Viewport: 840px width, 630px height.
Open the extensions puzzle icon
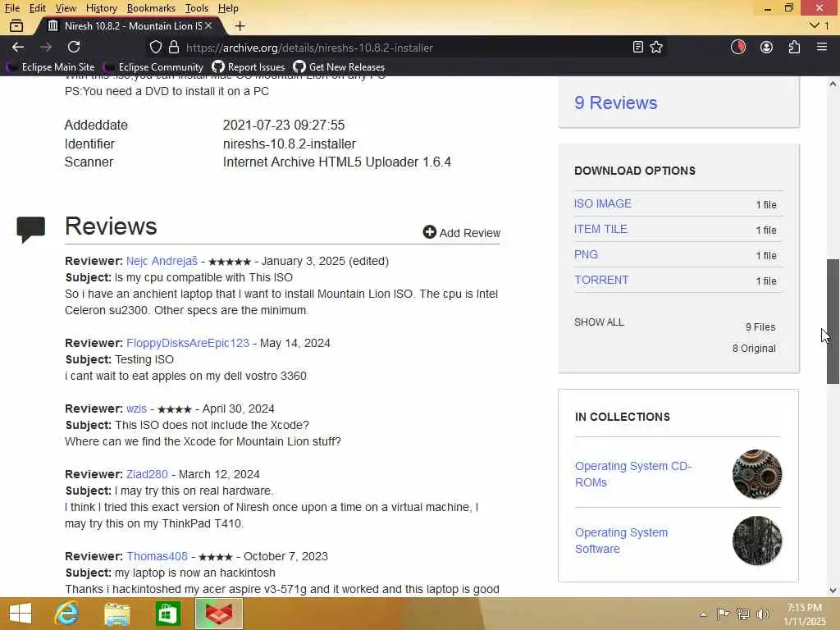794,47
